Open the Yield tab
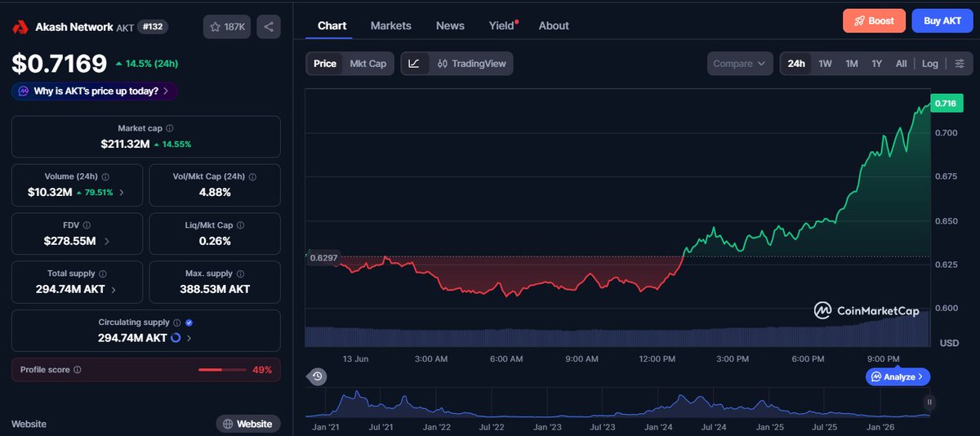Viewport: 980px width, 436px height. click(x=502, y=25)
